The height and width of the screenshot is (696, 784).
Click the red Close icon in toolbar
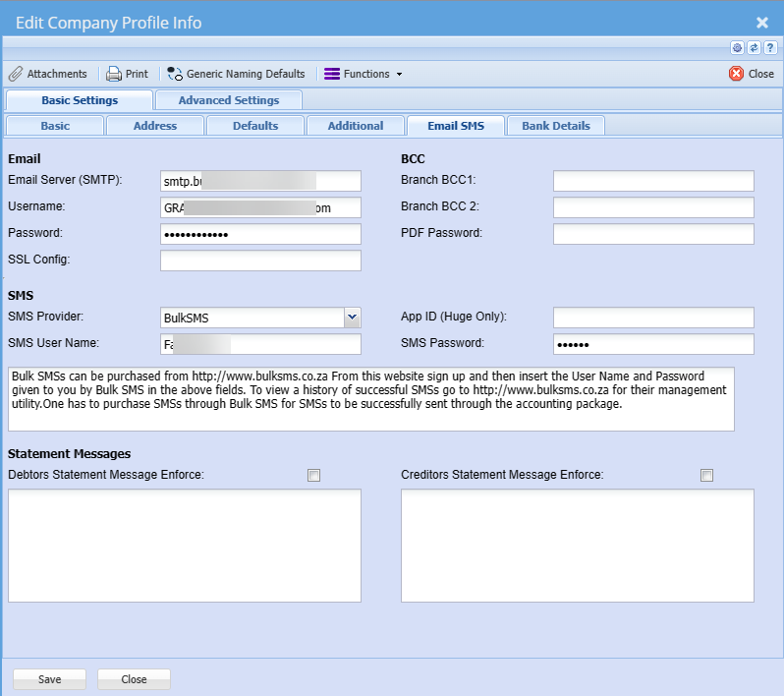(752, 74)
